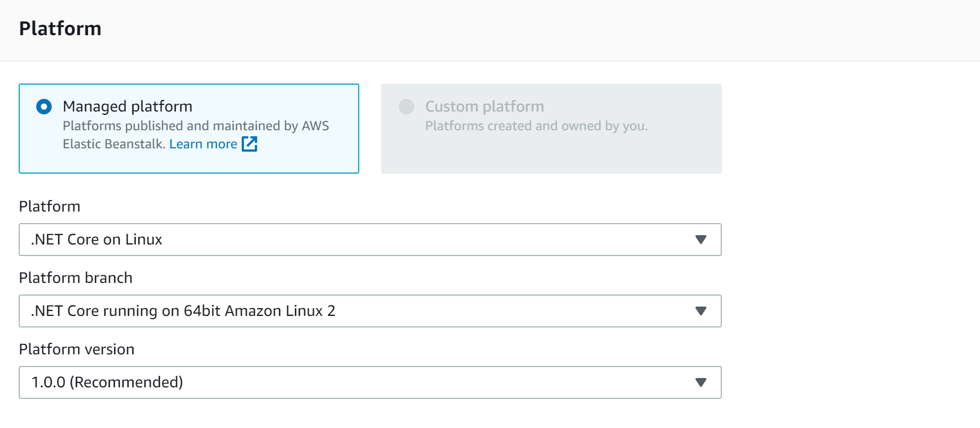Viewport: 980px width, 428px height.
Task: Click '.NET Core running on 64bit Amazon Linux 2'
Action: (x=183, y=311)
